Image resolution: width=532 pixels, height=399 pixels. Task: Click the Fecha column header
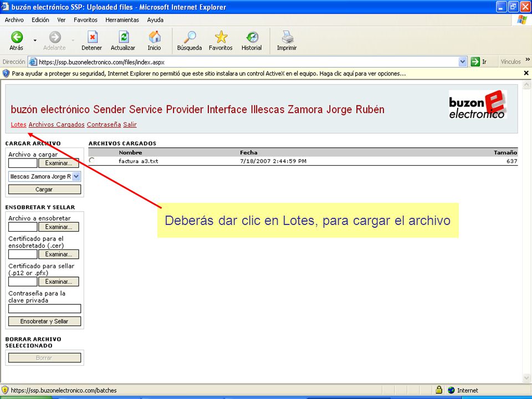click(249, 153)
